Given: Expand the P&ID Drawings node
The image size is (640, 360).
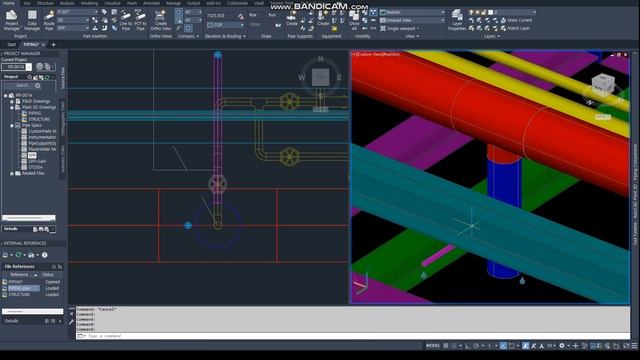Looking at the screenshot, I should (x=12, y=101).
